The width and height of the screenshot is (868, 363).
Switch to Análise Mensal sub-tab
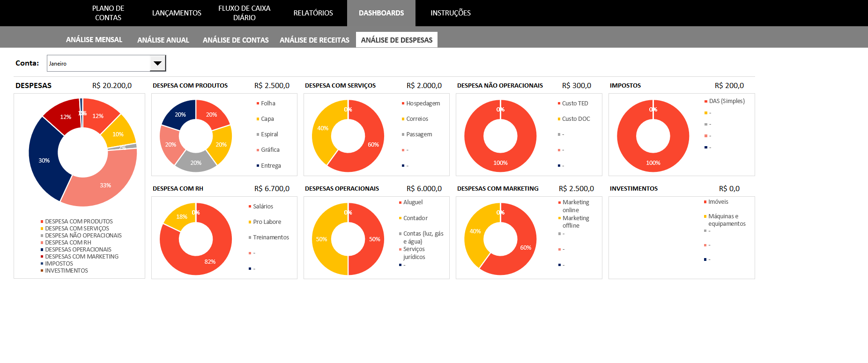(94, 40)
